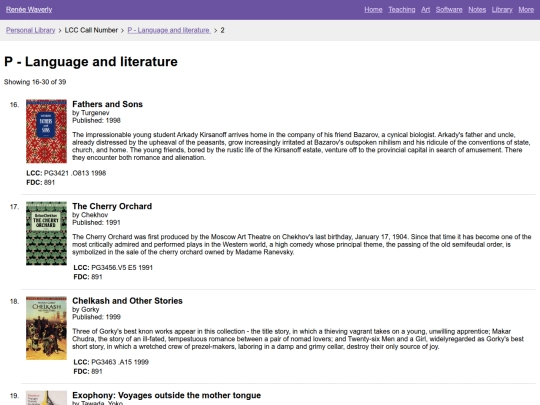
Task: Select list number 16
Action: click(x=14, y=105)
